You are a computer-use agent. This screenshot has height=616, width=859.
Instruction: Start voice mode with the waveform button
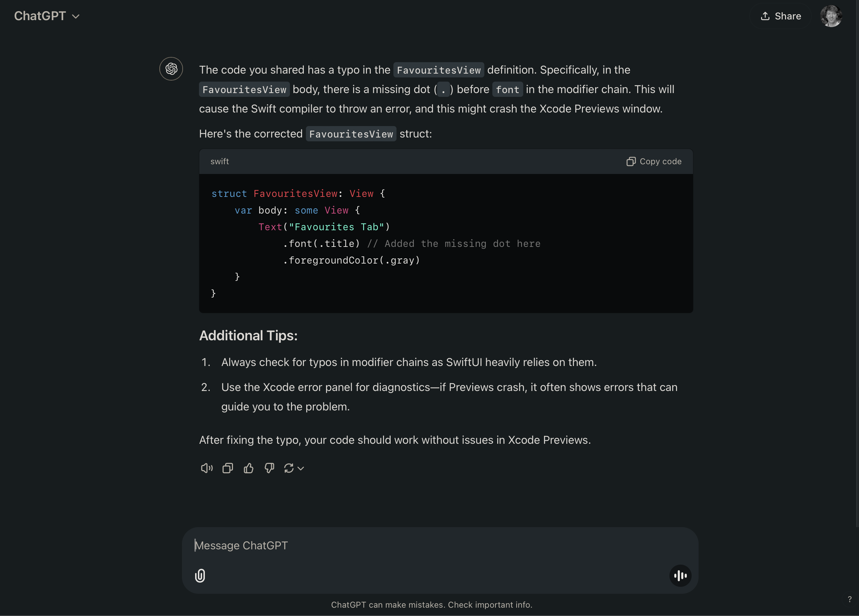(680, 575)
